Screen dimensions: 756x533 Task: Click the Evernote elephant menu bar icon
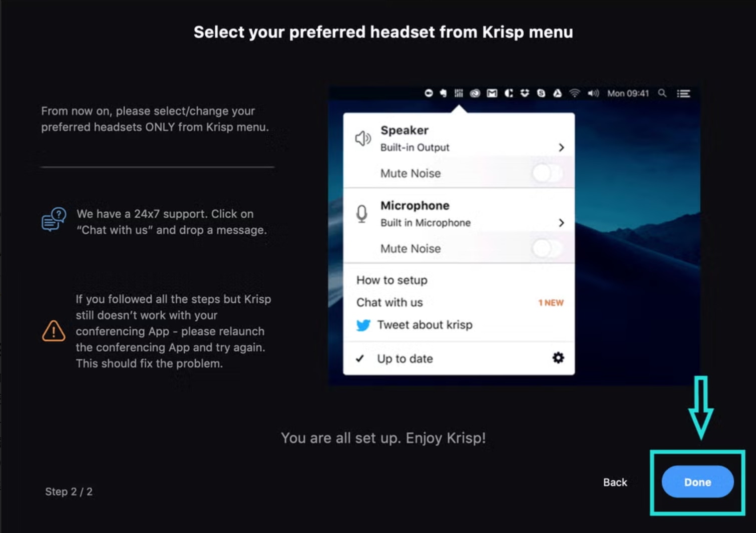click(443, 93)
